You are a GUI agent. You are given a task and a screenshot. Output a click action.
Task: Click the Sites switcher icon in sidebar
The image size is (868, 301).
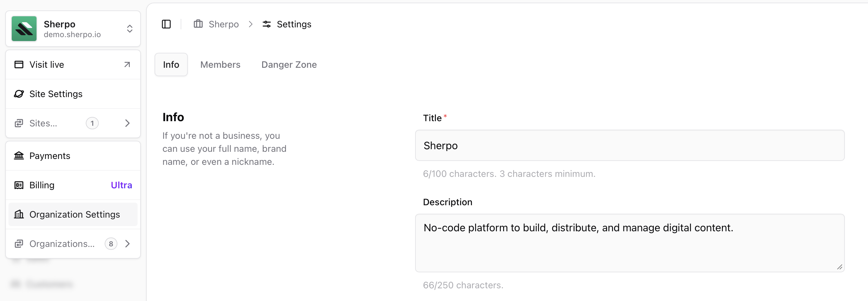[x=19, y=123]
